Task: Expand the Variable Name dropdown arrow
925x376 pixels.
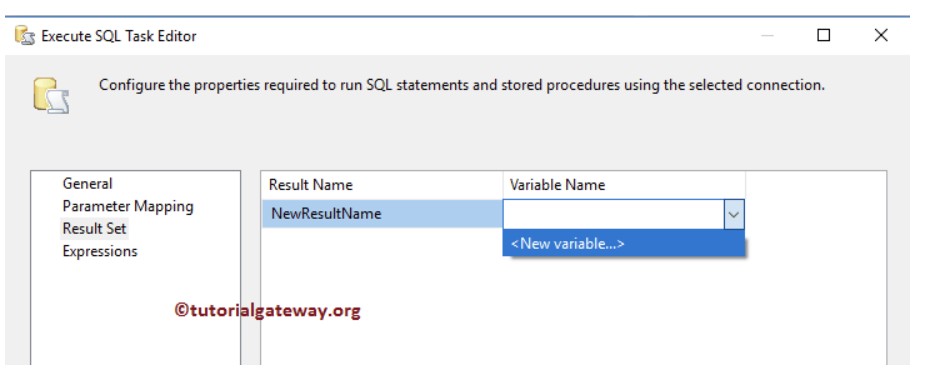Action: 733,214
